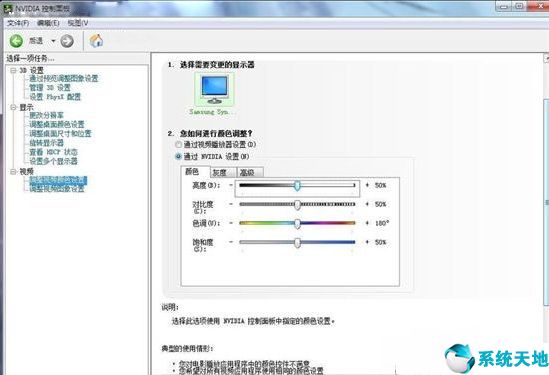This screenshot has height=375, width=549.
Task: Select 通过视频播放器设置 radio option
Action: coord(179,144)
